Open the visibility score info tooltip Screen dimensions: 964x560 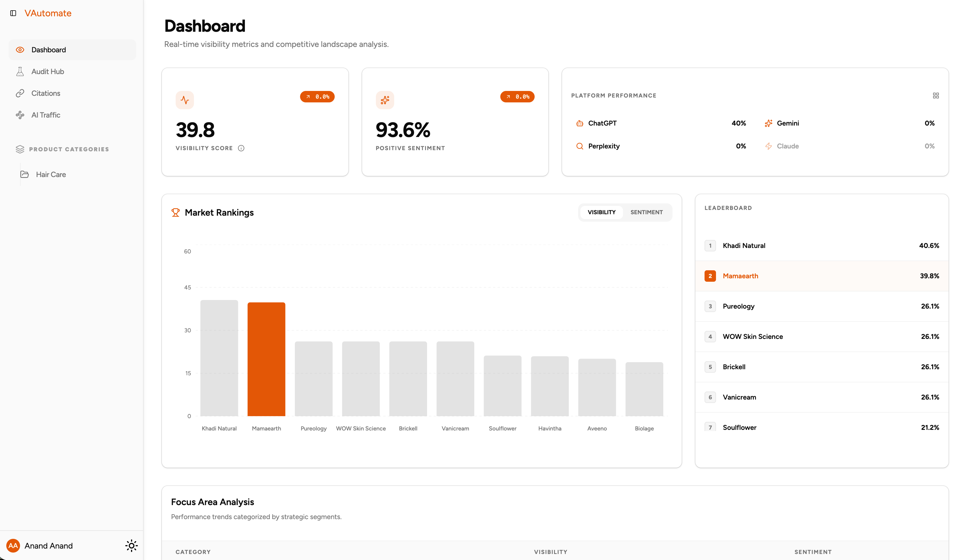point(241,148)
